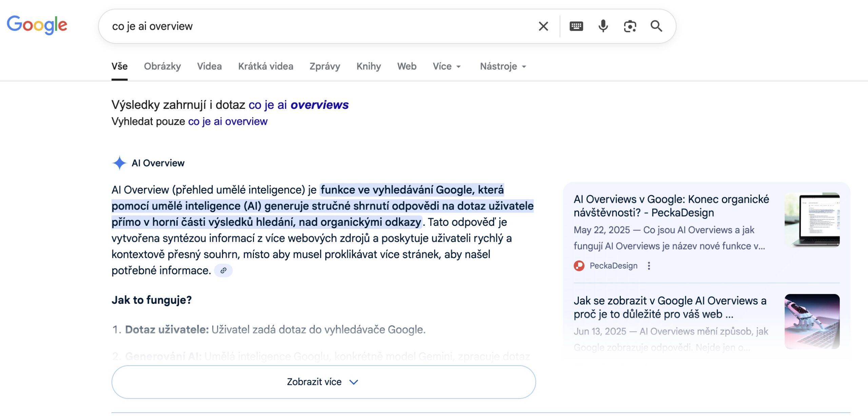
Task: Switch to the Krátká videa tab
Action: click(x=265, y=66)
